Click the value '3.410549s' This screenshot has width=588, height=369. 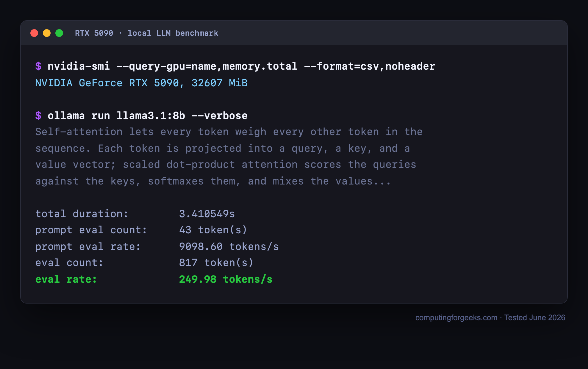click(207, 214)
